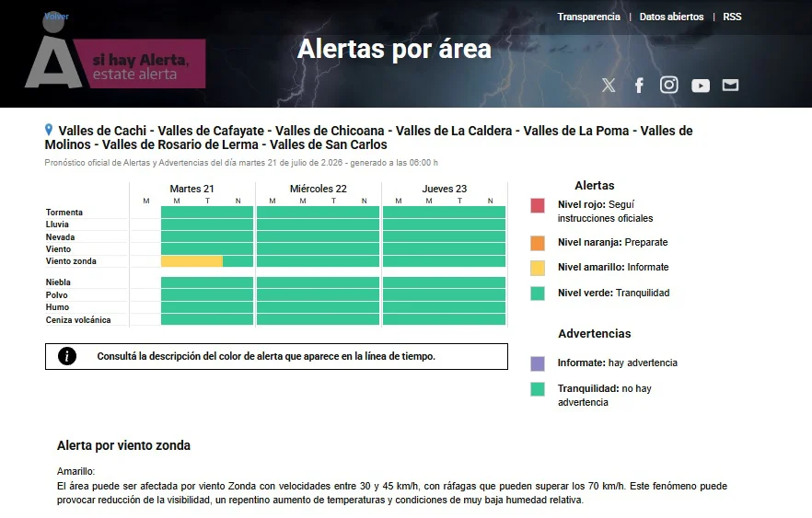Click the green Nivel verde legend swatch
812x518 pixels.
[538, 294]
